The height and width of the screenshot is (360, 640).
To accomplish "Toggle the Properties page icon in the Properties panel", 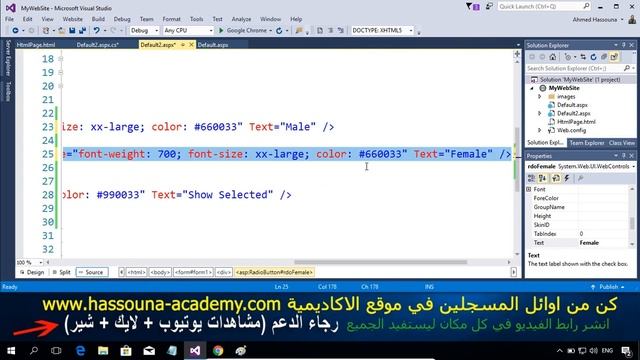I will point(556,178).
